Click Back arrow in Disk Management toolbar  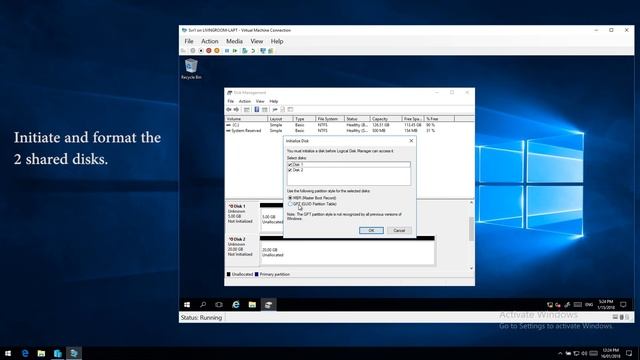pos(229,109)
